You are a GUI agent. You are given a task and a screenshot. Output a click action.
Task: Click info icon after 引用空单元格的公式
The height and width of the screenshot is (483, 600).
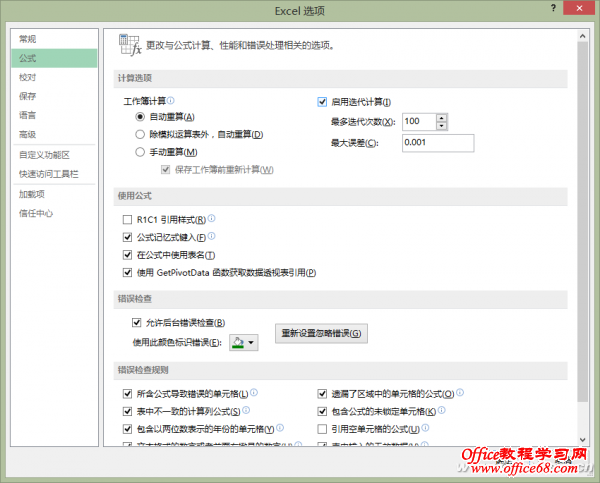point(425,428)
